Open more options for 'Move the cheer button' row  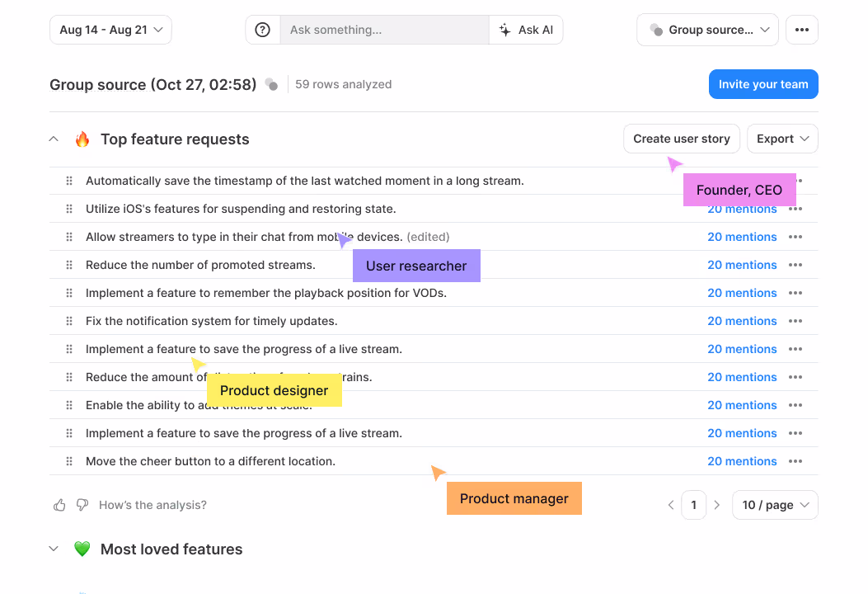pyautogui.click(x=795, y=461)
